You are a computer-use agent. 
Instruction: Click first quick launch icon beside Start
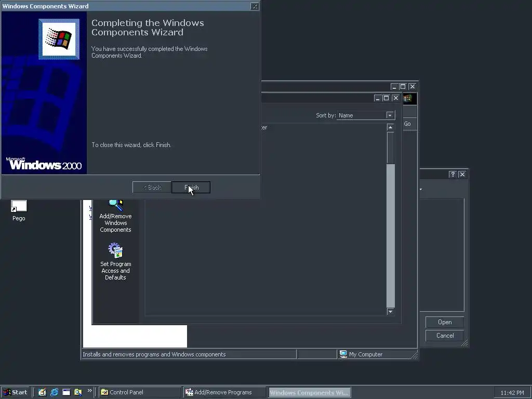pyautogui.click(x=42, y=392)
